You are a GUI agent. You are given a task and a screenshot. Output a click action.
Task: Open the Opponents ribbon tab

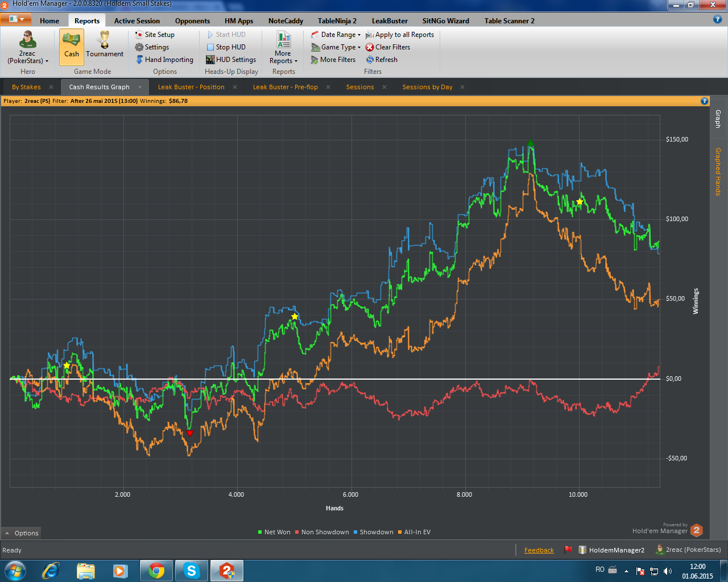(x=192, y=21)
